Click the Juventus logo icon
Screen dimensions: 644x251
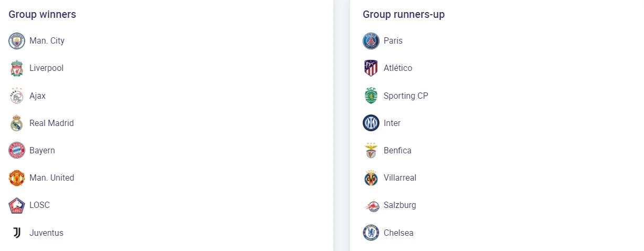(x=17, y=233)
